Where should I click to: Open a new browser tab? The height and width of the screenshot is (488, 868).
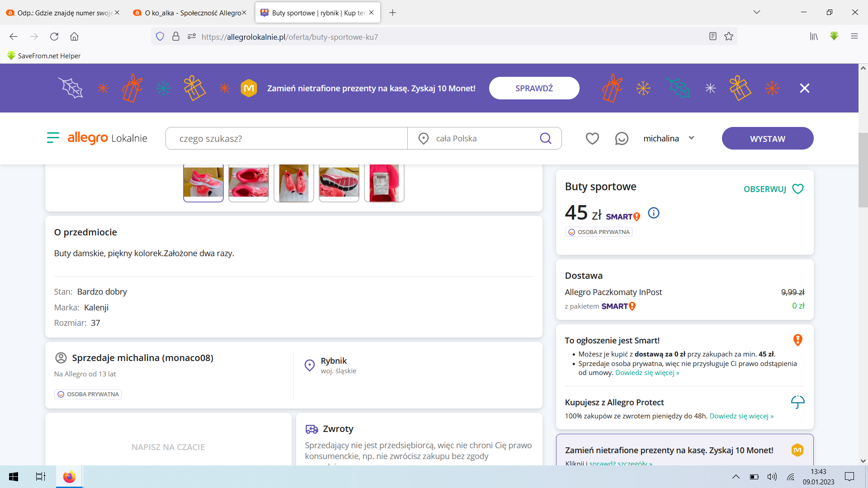392,13
